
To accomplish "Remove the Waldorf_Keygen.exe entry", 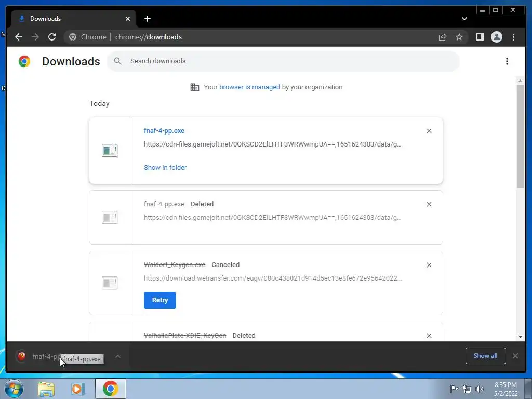I will (x=429, y=265).
